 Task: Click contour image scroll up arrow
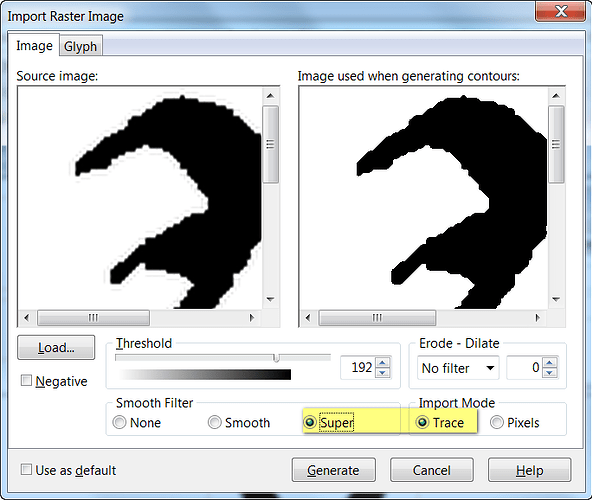coord(556,96)
